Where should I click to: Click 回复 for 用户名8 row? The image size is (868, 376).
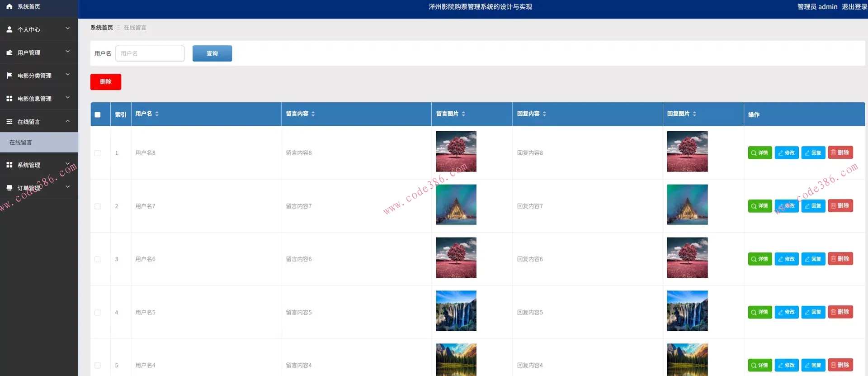[813, 153]
